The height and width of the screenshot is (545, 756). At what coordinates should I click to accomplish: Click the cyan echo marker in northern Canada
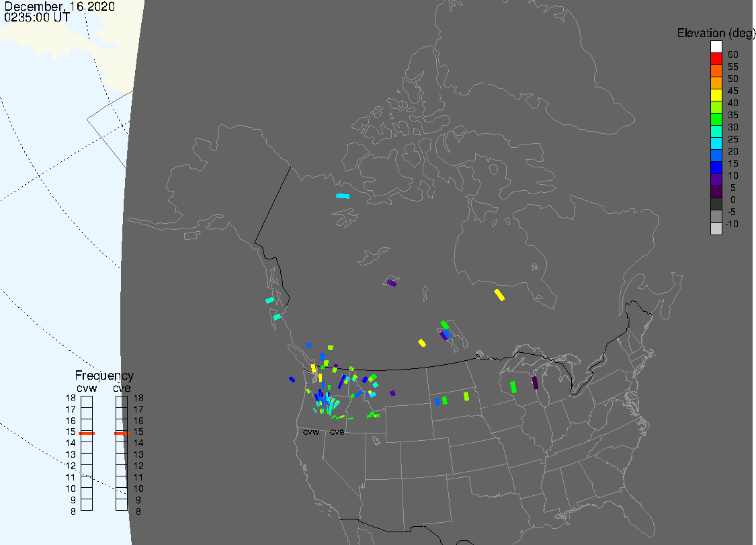tap(343, 196)
